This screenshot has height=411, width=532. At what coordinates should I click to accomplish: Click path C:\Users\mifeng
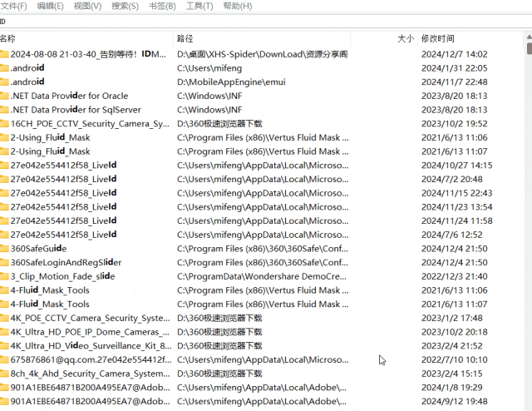pyautogui.click(x=209, y=68)
